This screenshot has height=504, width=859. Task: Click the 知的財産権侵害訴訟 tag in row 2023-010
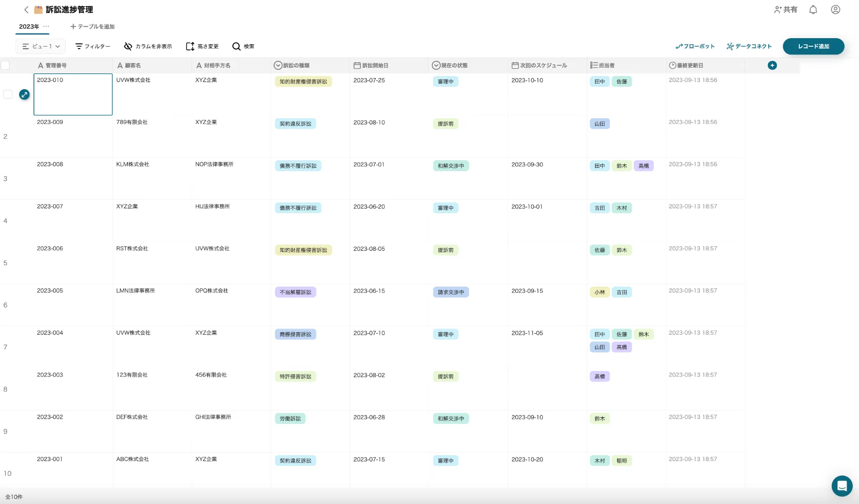304,82
